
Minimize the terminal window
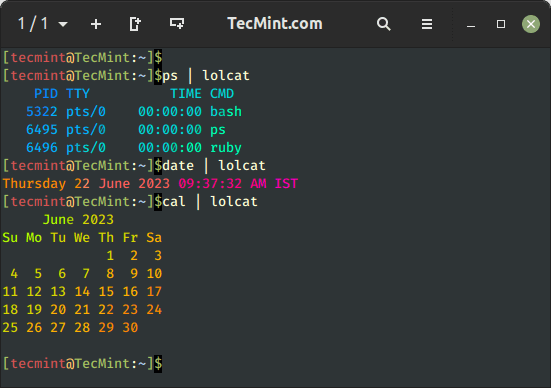[x=471, y=26]
